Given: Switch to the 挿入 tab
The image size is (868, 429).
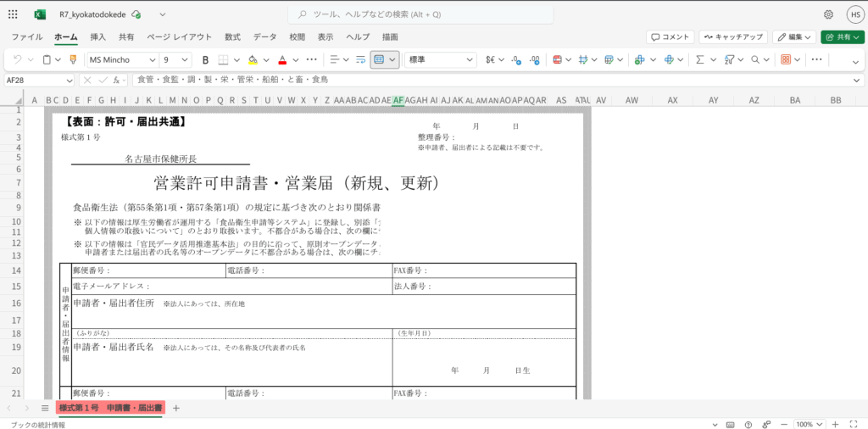Looking at the screenshot, I should coord(98,37).
